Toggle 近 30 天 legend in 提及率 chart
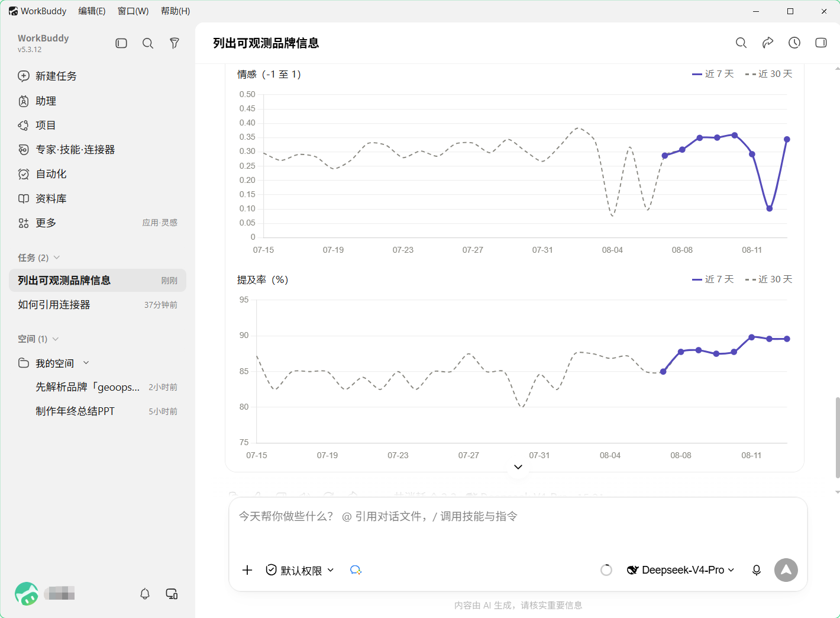The image size is (840, 618). (768, 279)
